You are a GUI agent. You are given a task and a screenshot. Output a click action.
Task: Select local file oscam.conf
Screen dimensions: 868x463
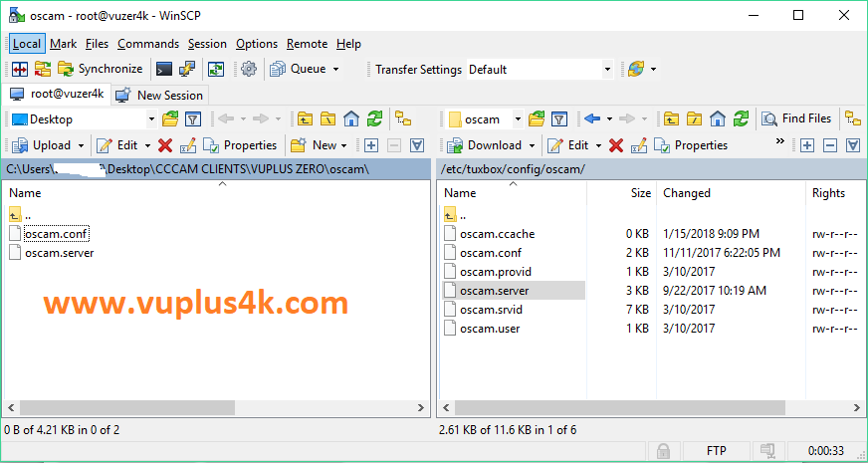click(57, 234)
